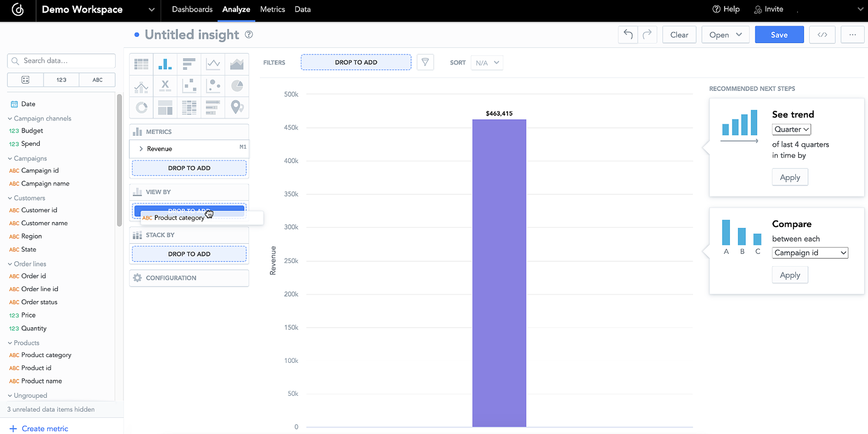The width and height of the screenshot is (868, 434).
Task: Select the Pie chart visualization
Action: (237, 85)
